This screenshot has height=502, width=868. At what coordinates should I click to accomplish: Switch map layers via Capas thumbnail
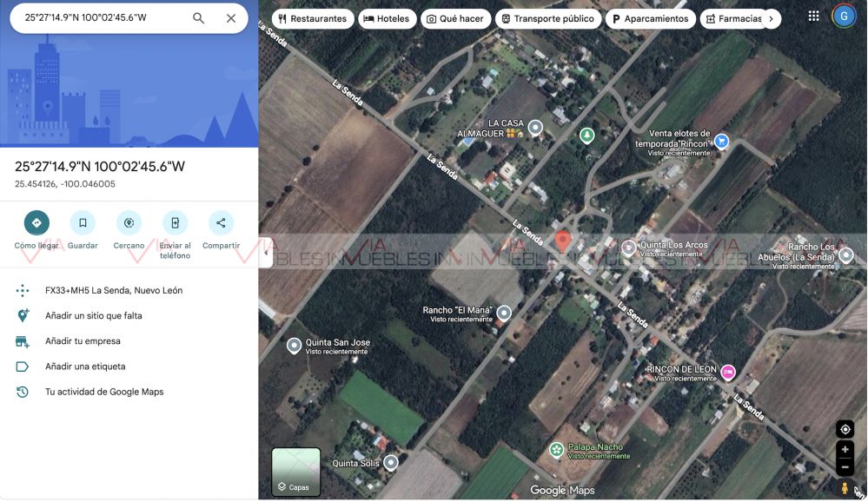(x=296, y=472)
